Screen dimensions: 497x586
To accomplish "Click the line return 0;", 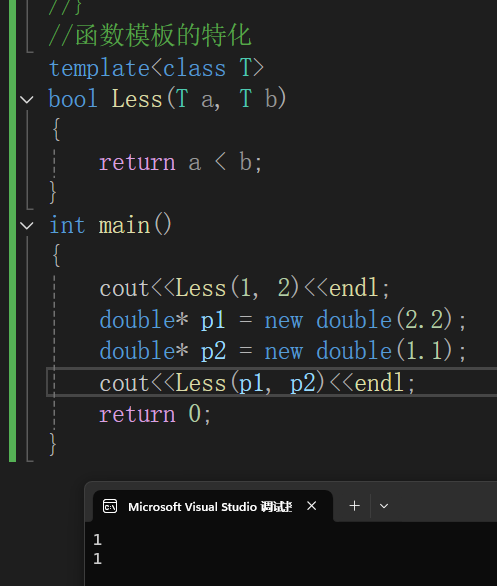I will click(155, 414).
